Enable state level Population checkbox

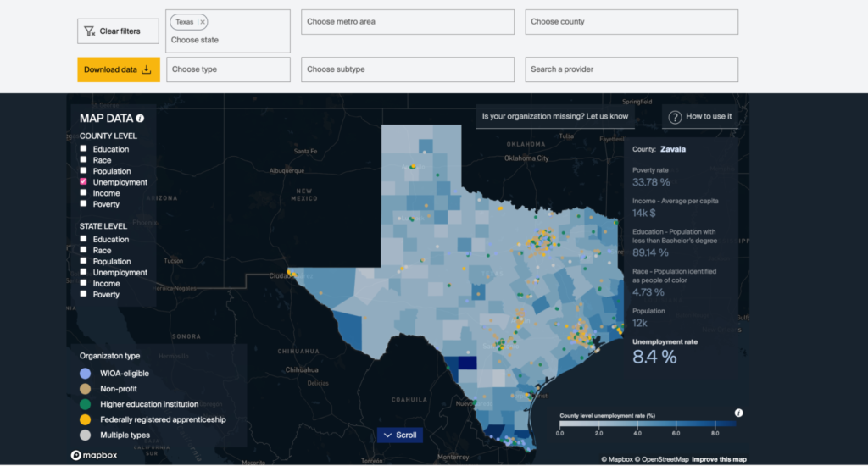[x=83, y=261]
